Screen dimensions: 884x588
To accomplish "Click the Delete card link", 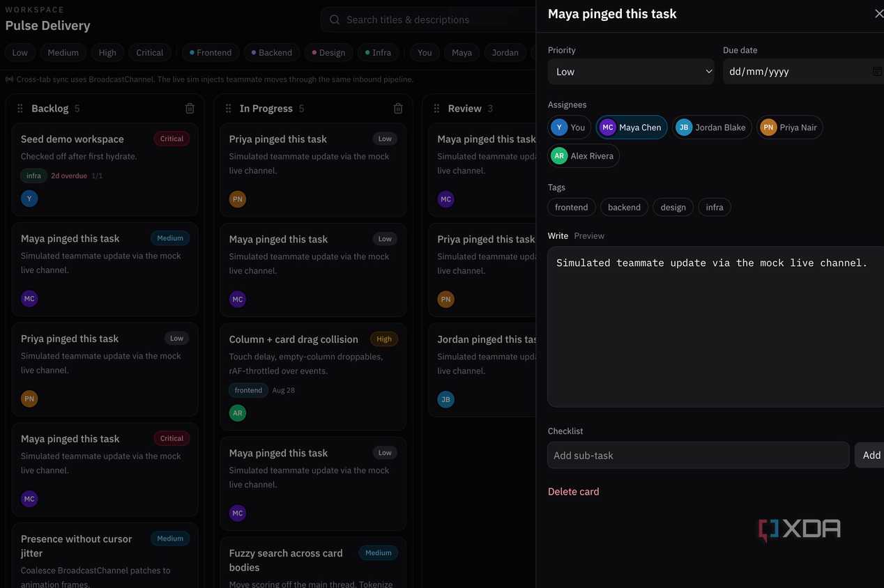I will click(x=573, y=491).
